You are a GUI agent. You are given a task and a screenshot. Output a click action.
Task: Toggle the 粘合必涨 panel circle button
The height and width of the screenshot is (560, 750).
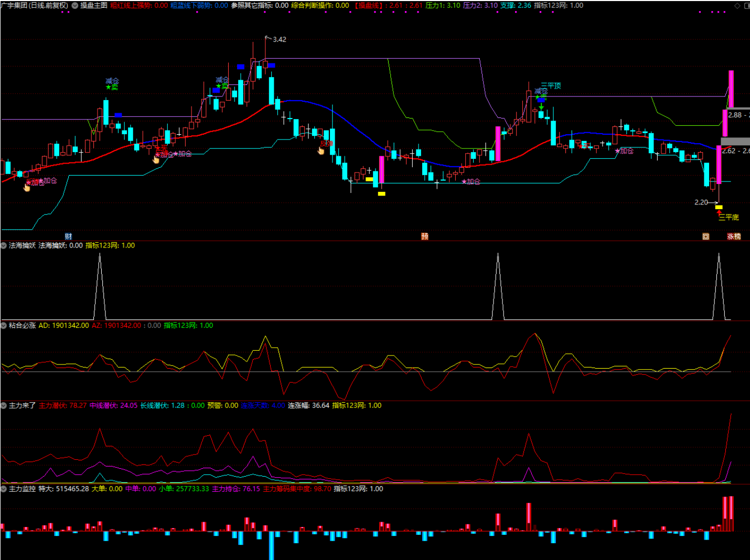pos(4,326)
